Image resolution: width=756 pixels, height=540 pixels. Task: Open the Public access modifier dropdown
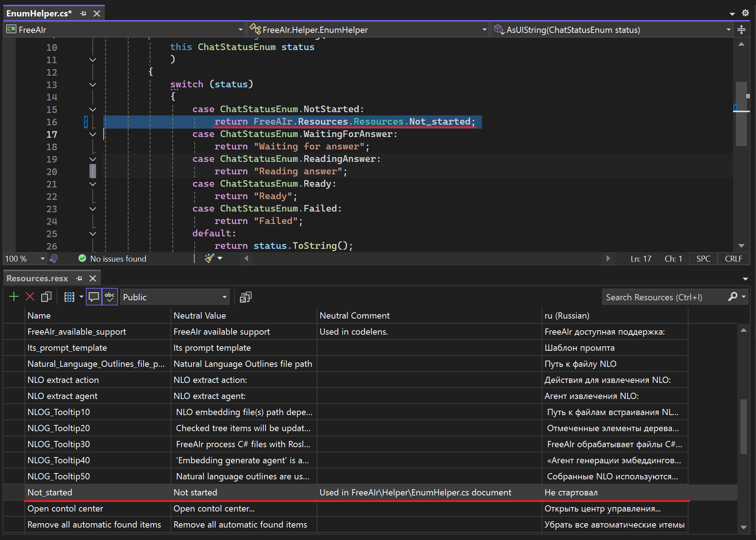tap(175, 297)
